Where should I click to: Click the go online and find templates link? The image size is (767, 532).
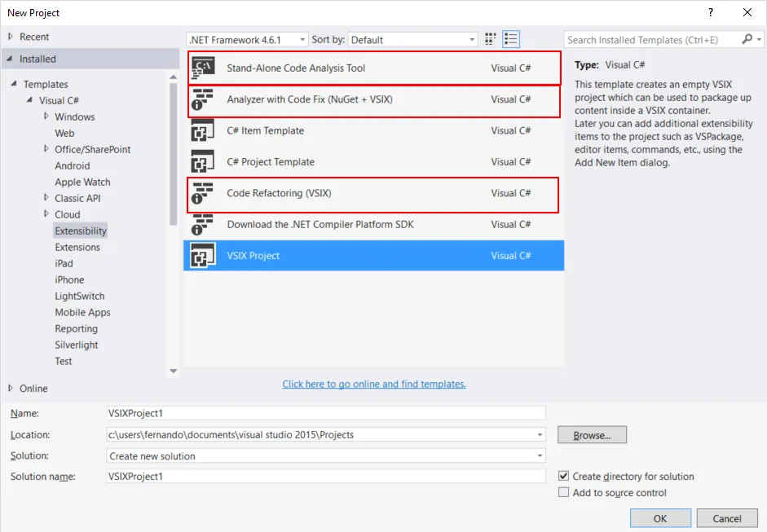[x=374, y=384]
